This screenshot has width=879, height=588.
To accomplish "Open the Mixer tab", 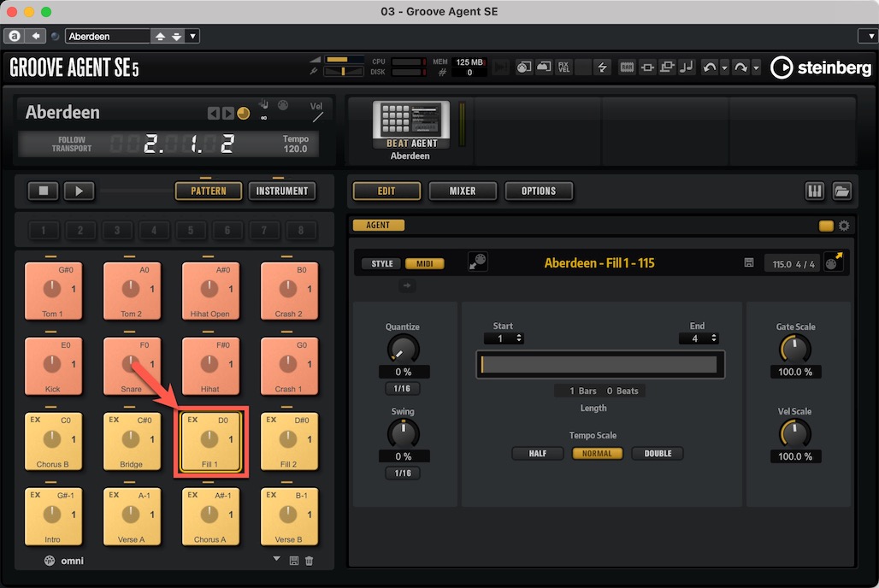I will pos(463,191).
